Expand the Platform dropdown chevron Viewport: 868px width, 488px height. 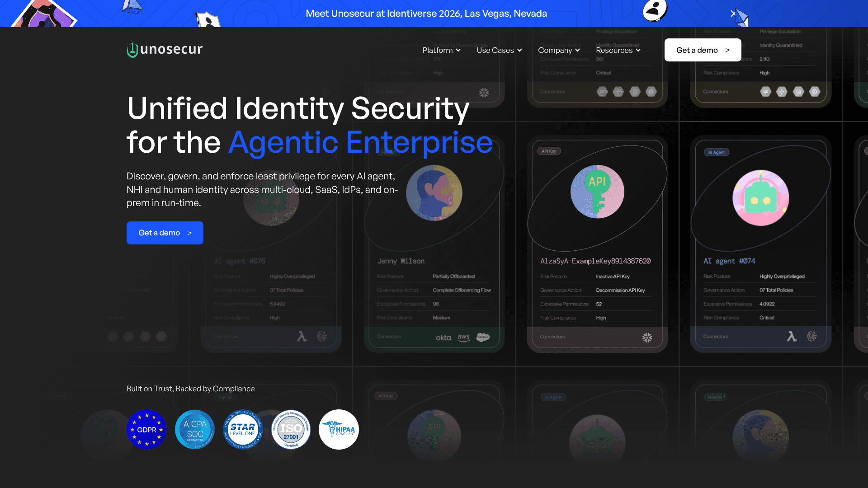pyautogui.click(x=458, y=50)
